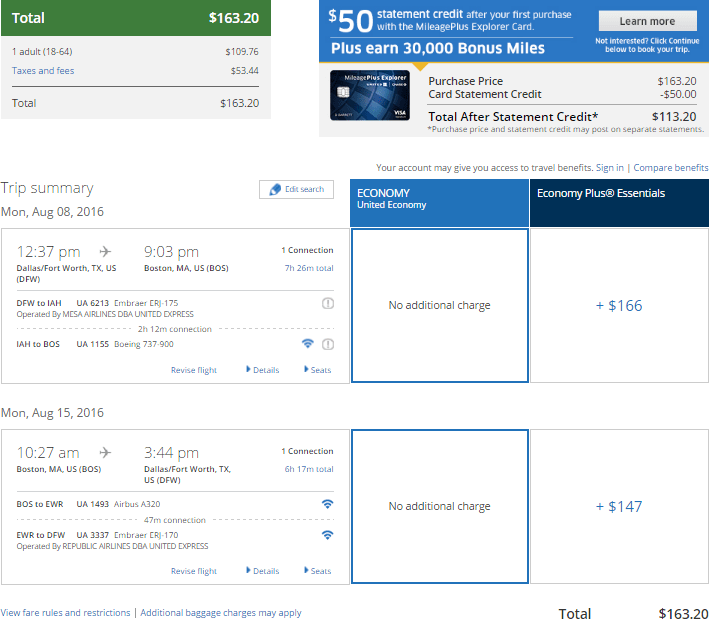Click the MileagePlus Explorer card image
Screen dimensions: 716x628
tap(370, 95)
